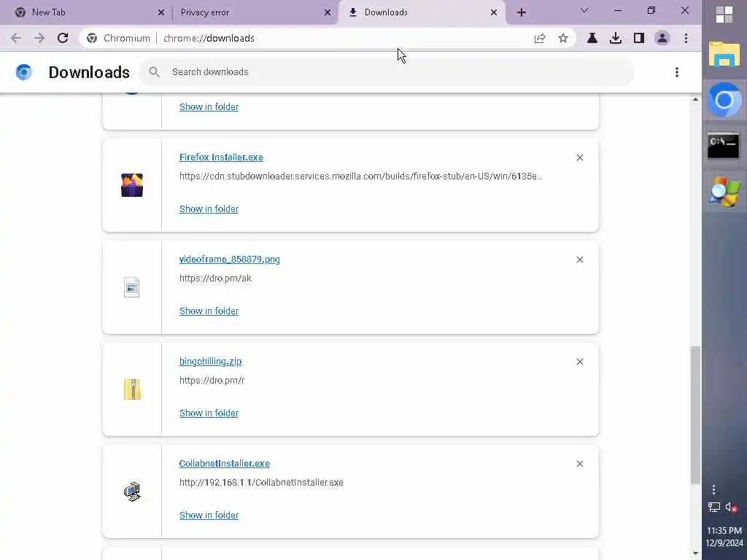Image resolution: width=747 pixels, height=560 pixels.
Task: Open a new tab with the plus button
Action: point(522,12)
